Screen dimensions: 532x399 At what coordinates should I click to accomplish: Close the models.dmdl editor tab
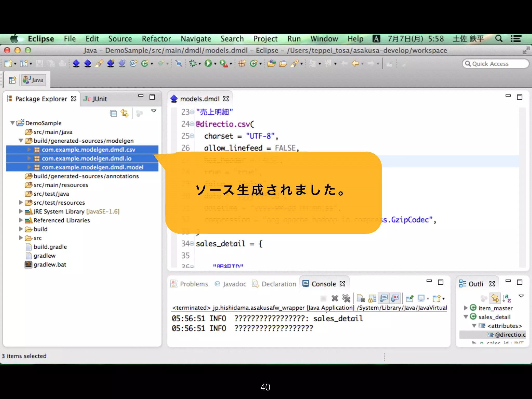[226, 99]
